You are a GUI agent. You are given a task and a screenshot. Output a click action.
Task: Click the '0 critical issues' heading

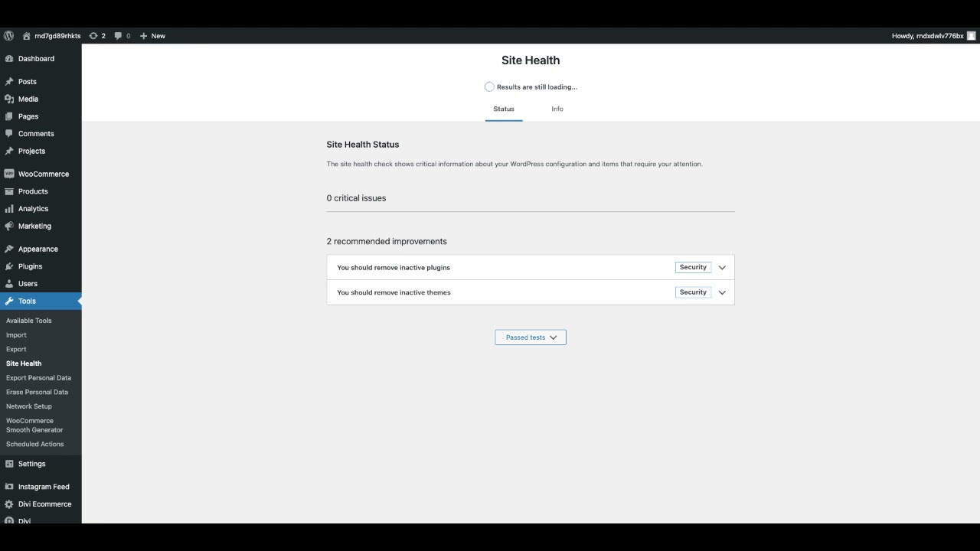(356, 198)
